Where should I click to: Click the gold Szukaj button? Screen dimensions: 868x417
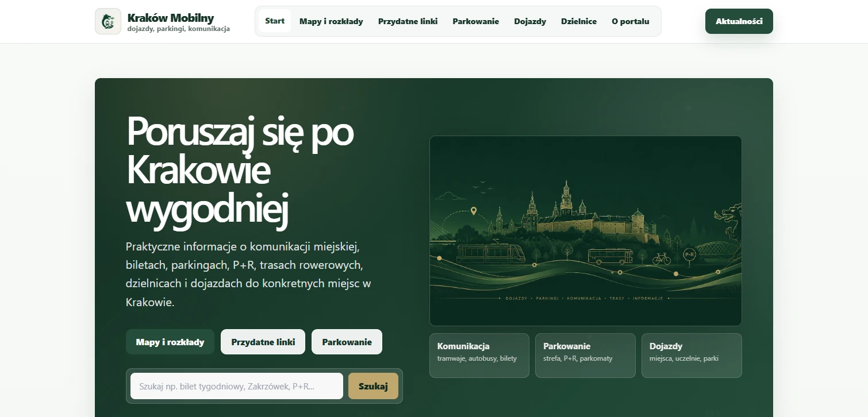[x=373, y=386]
